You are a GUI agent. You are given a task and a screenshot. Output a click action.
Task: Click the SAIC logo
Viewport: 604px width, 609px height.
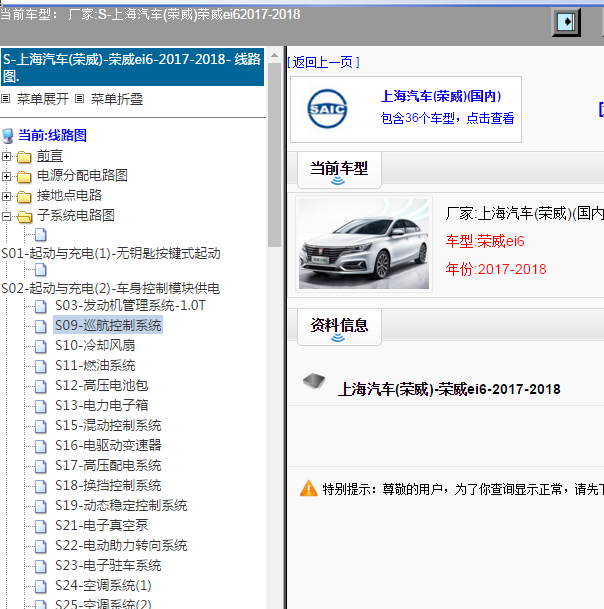pos(327,109)
